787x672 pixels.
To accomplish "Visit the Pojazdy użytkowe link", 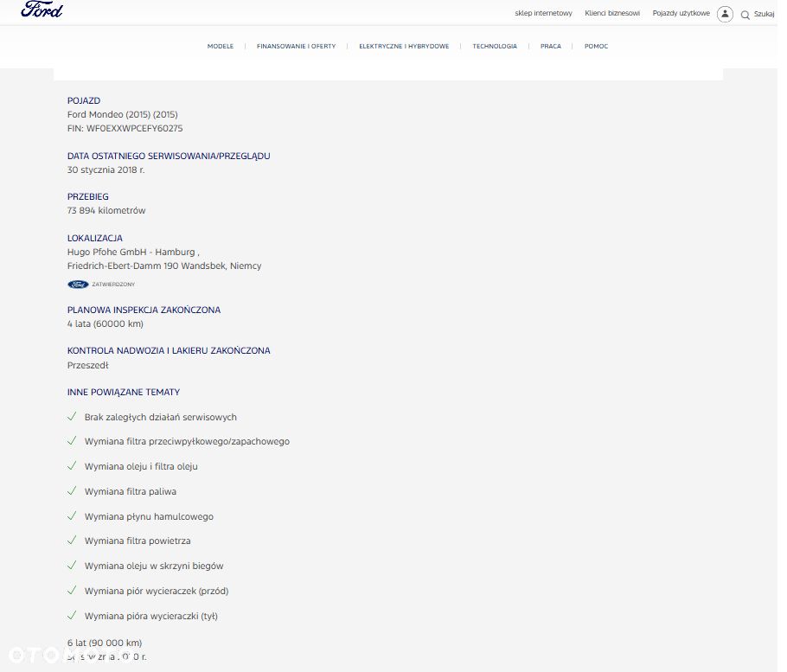I will (681, 14).
